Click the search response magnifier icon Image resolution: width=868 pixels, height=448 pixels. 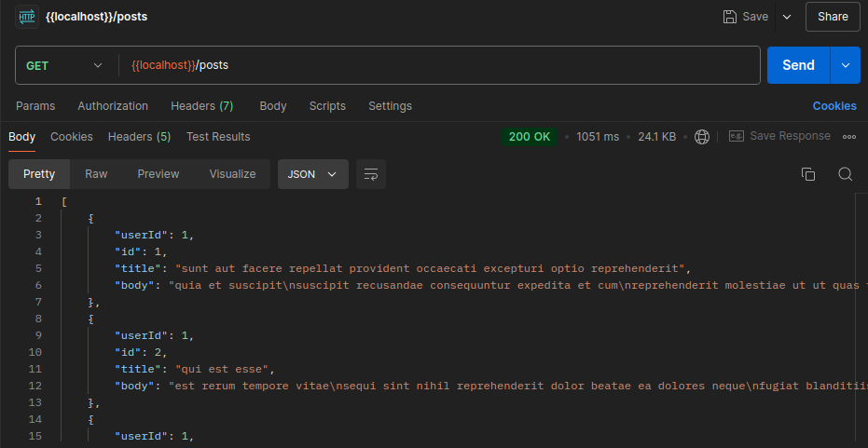846,174
